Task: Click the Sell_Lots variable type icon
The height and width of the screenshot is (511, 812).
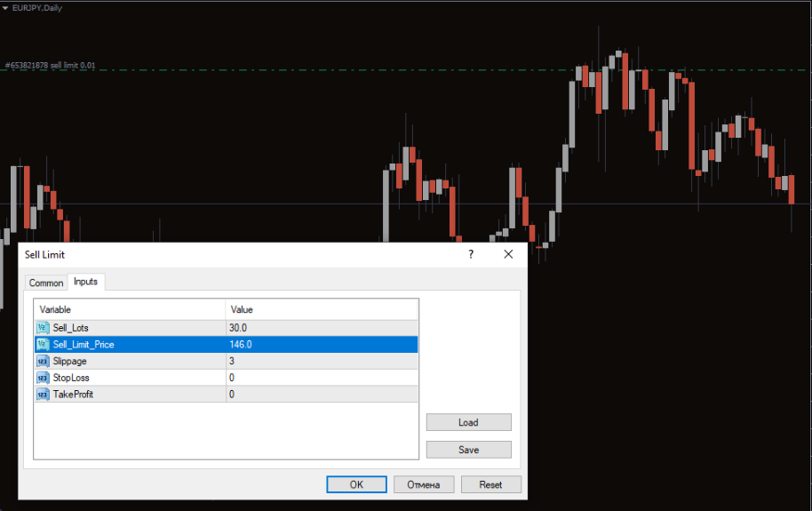Action: point(43,328)
